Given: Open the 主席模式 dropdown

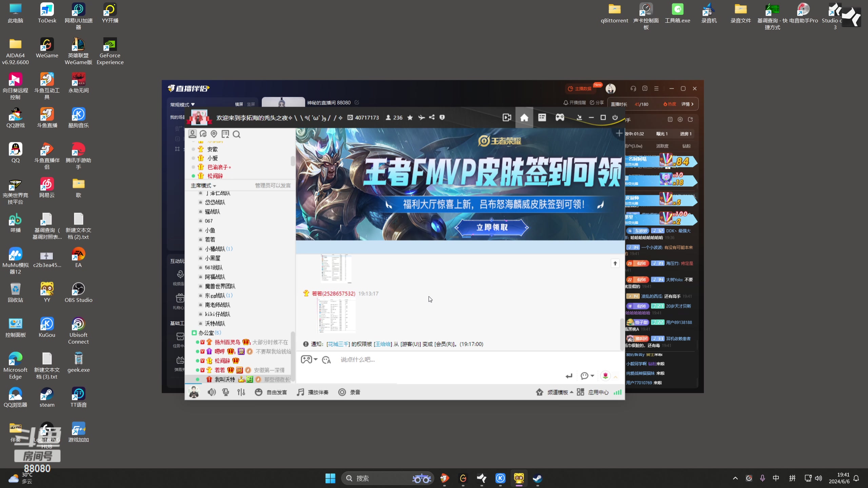Looking at the screenshot, I should [203, 185].
